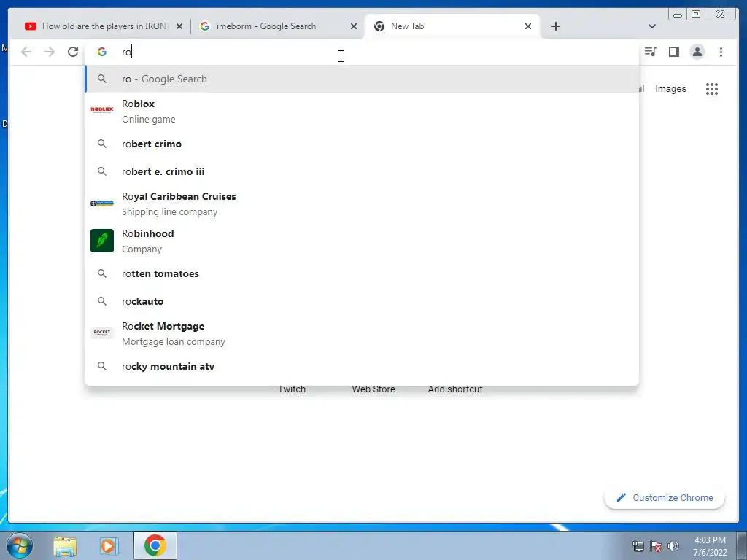Click the Chrome taskbar icon
The height and width of the screenshot is (560, 747).
coord(155,545)
